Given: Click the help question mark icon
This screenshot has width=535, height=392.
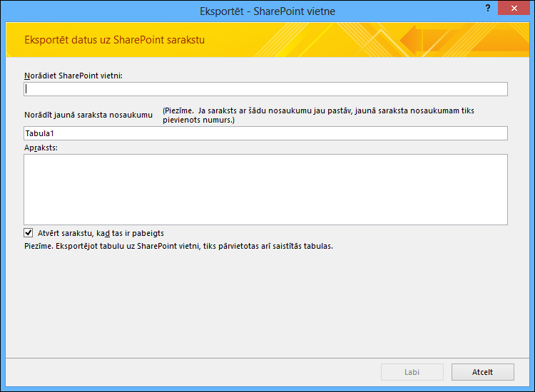Looking at the screenshot, I should tap(488, 8).
